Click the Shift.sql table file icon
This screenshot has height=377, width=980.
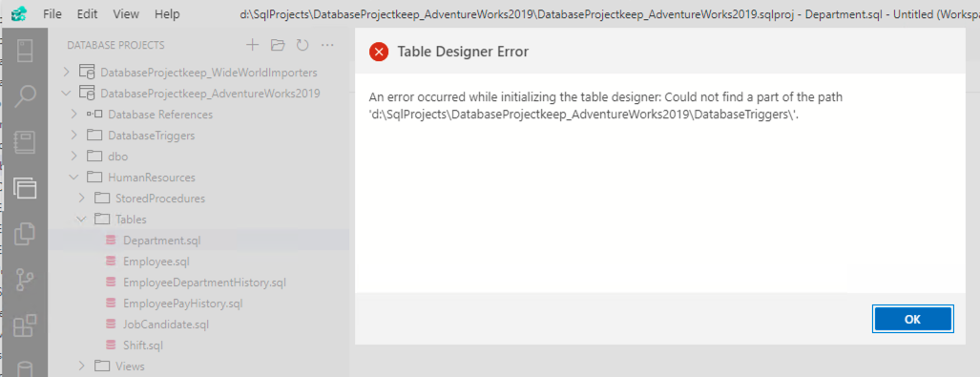[x=112, y=346]
